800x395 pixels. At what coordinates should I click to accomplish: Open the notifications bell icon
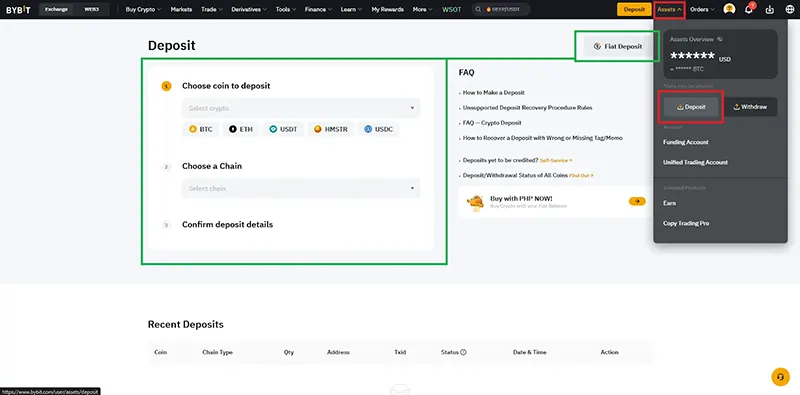click(x=749, y=9)
